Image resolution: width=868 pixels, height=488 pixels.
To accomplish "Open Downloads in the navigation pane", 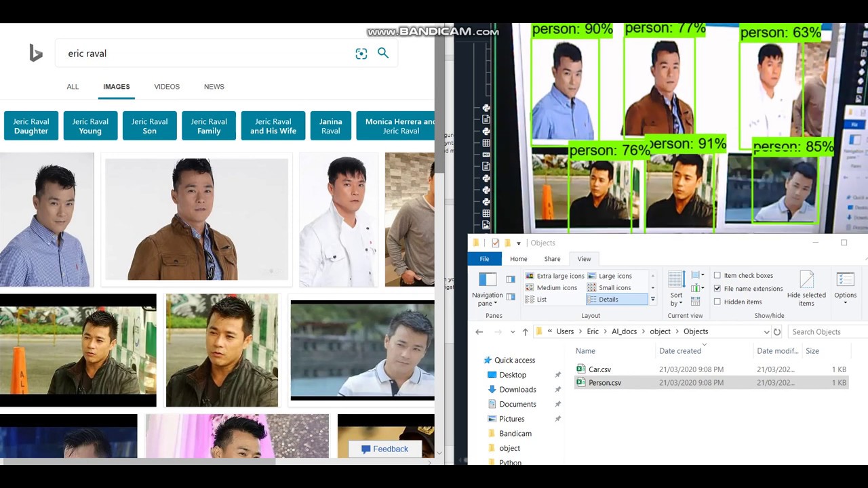I will (517, 390).
